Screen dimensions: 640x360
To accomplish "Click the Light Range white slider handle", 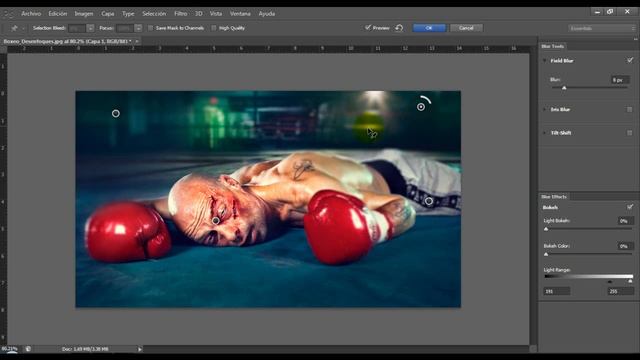I will pyautogui.click(x=630, y=282).
